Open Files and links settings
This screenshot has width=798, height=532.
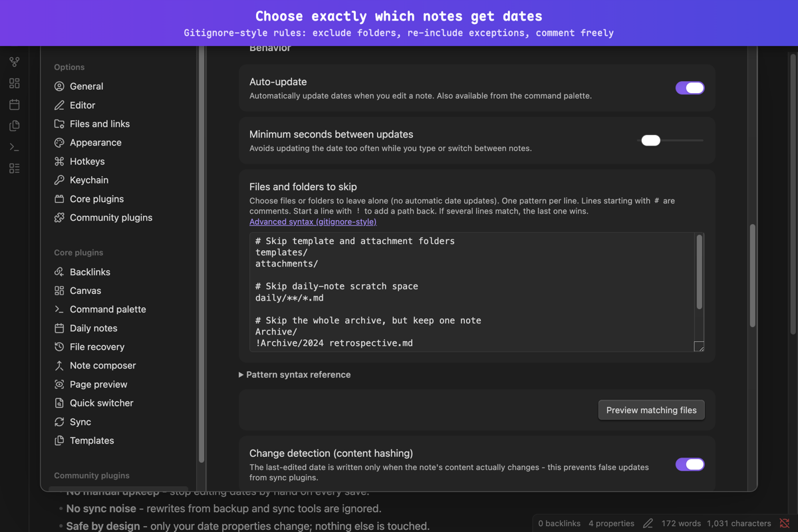click(100, 124)
